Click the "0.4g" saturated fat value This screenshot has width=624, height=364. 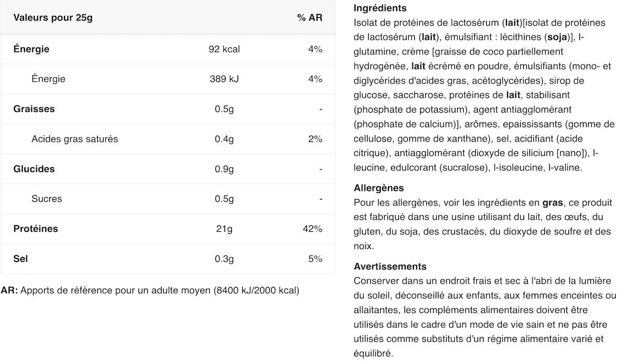(224, 139)
